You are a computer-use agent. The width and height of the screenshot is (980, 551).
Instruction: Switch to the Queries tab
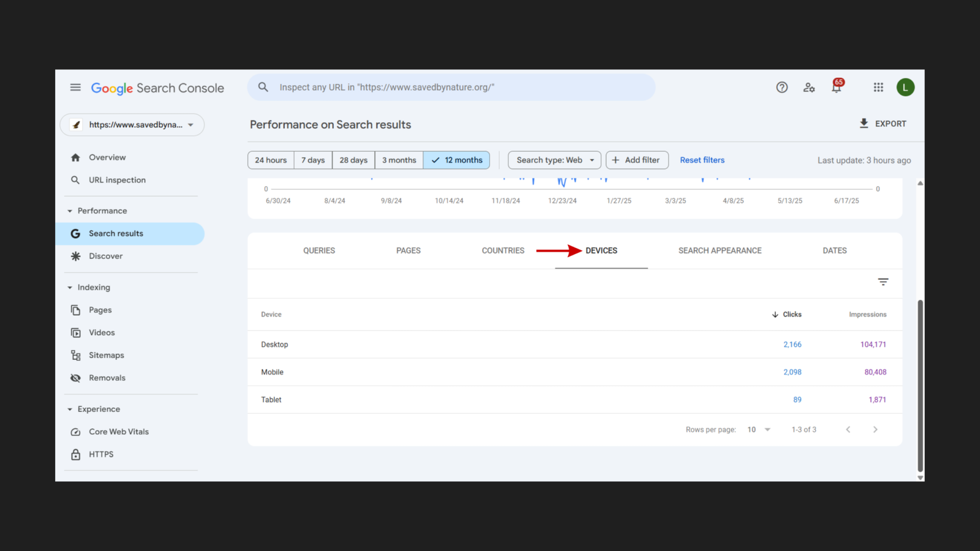coord(318,250)
